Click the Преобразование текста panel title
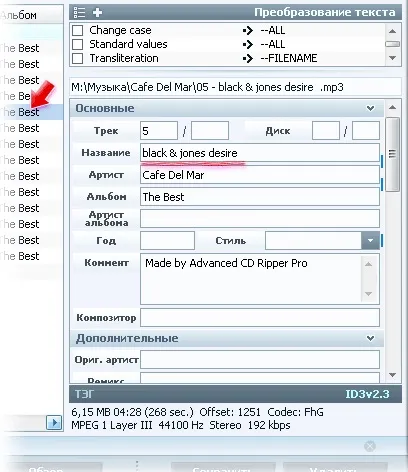The height and width of the screenshot is (472, 408). (325, 12)
